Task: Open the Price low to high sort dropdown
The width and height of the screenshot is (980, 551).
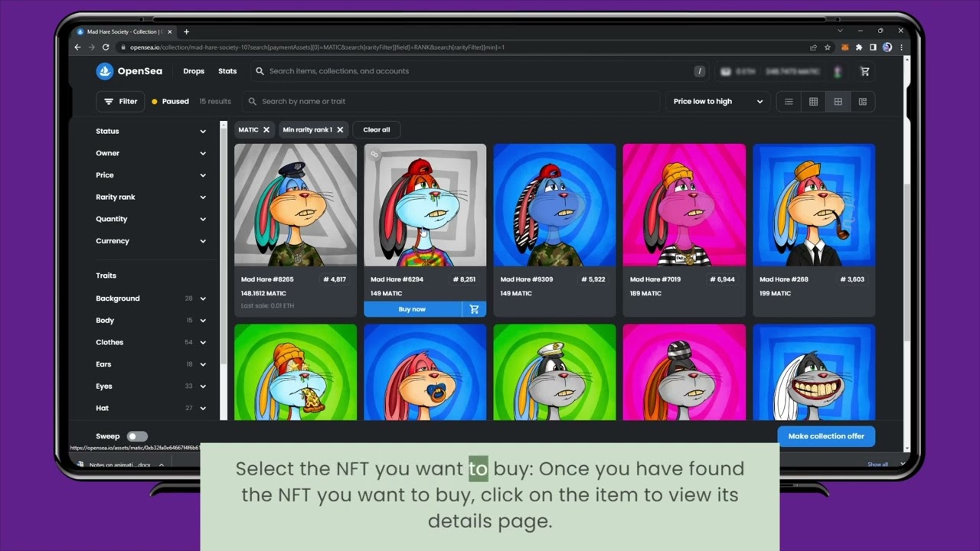Action: 717,102
